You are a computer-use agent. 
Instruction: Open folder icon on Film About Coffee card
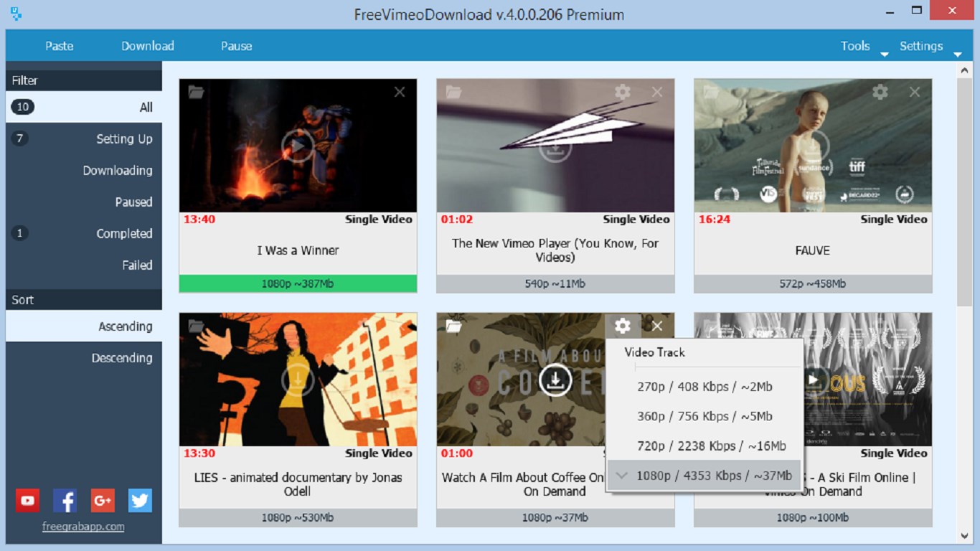tap(453, 326)
